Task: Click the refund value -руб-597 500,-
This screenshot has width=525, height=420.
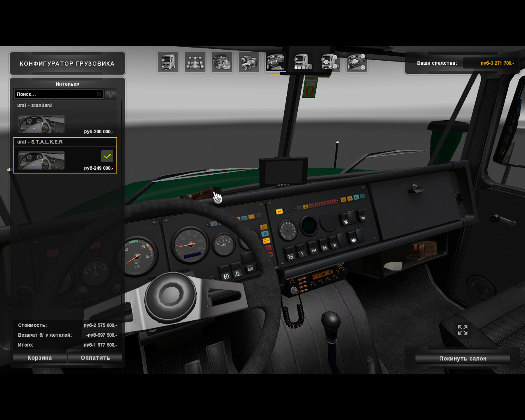Action: [x=101, y=335]
